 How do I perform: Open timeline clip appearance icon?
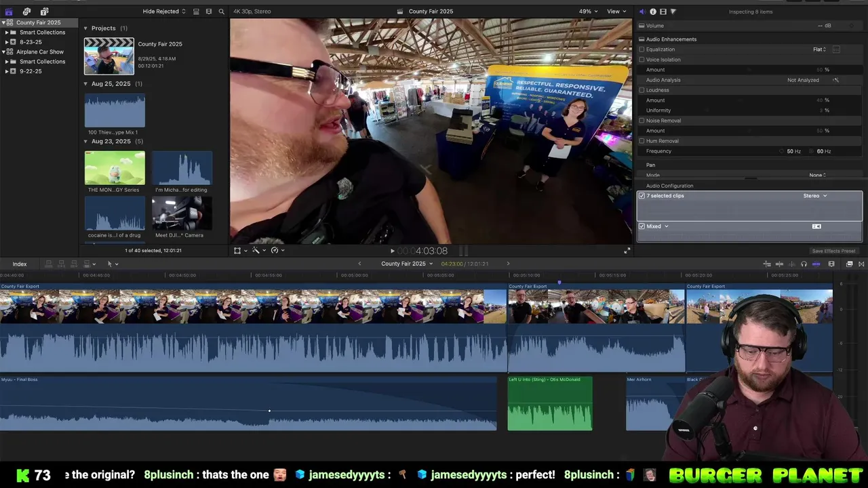coord(831,264)
